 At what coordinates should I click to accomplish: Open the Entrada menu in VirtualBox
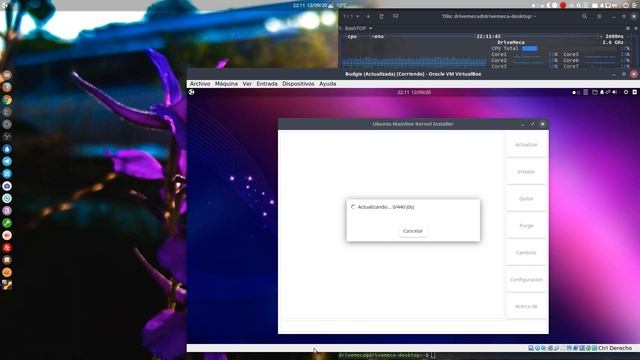pyautogui.click(x=267, y=84)
